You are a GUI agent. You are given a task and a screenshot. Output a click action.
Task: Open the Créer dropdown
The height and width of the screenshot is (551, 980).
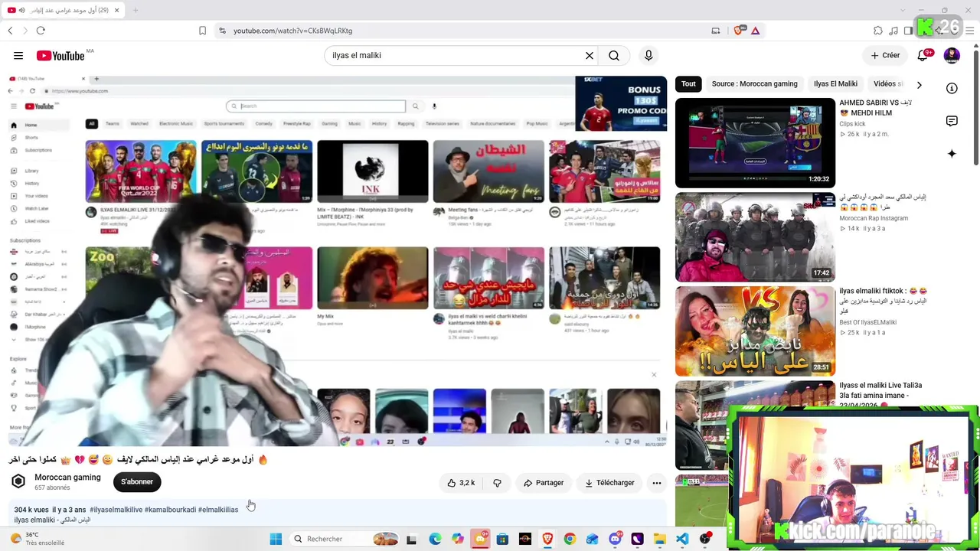pos(885,55)
